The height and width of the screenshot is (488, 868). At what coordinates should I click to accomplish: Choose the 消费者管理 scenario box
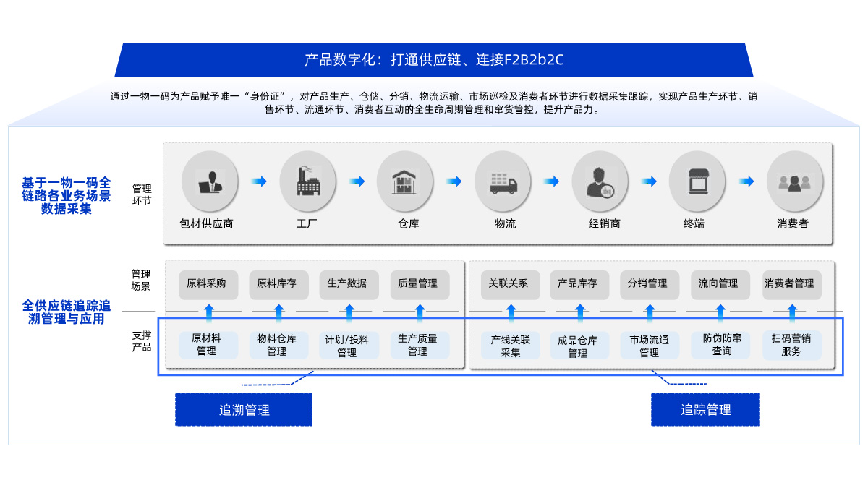point(791,284)
